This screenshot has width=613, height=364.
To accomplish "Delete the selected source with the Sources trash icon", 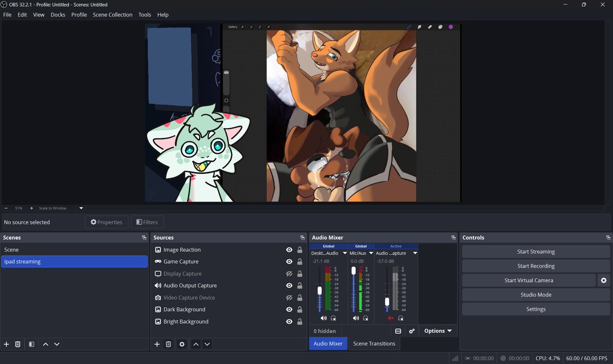I will 169,344.
